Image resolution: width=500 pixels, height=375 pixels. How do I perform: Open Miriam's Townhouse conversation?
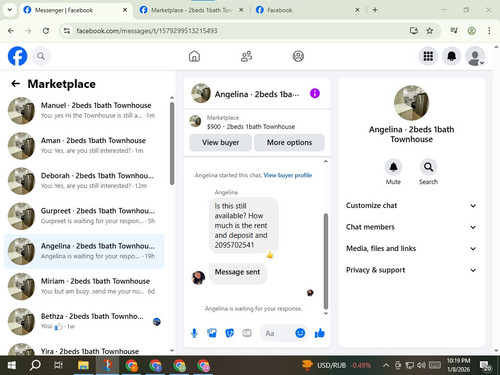coord(84,286)
